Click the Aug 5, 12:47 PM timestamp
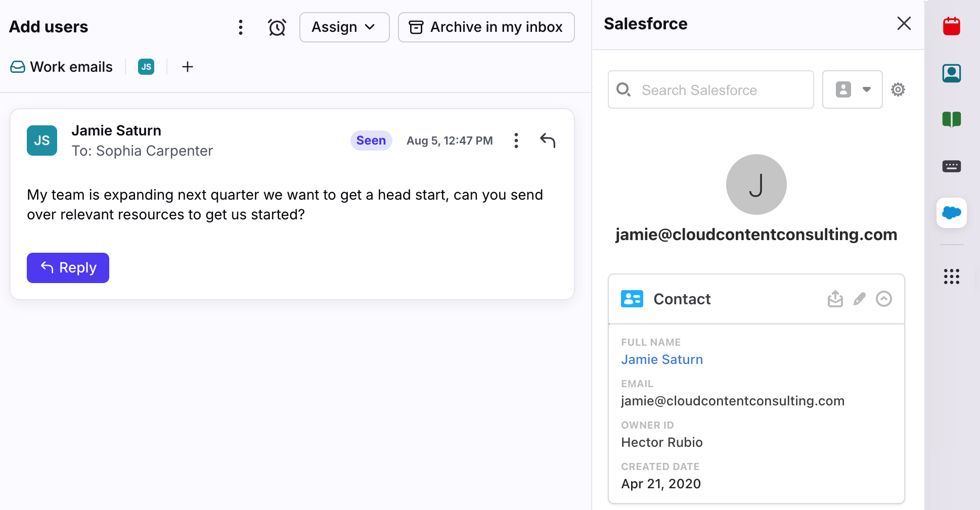The height and width of the screenshot is (510, 980). point(450,141)
